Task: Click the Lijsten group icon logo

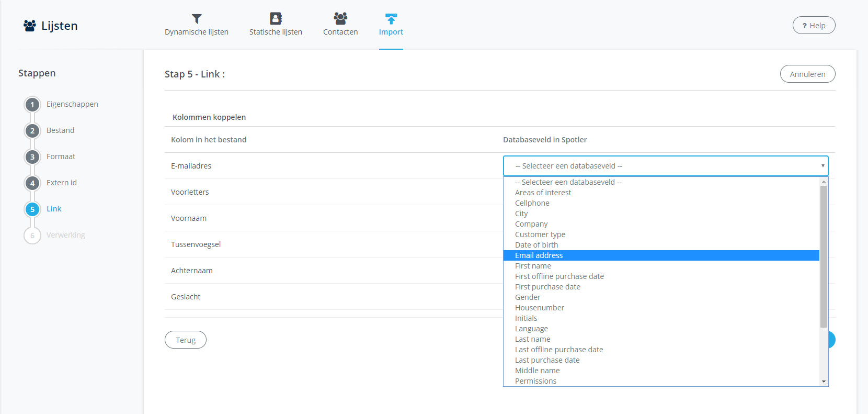Action: coord(30,26)
